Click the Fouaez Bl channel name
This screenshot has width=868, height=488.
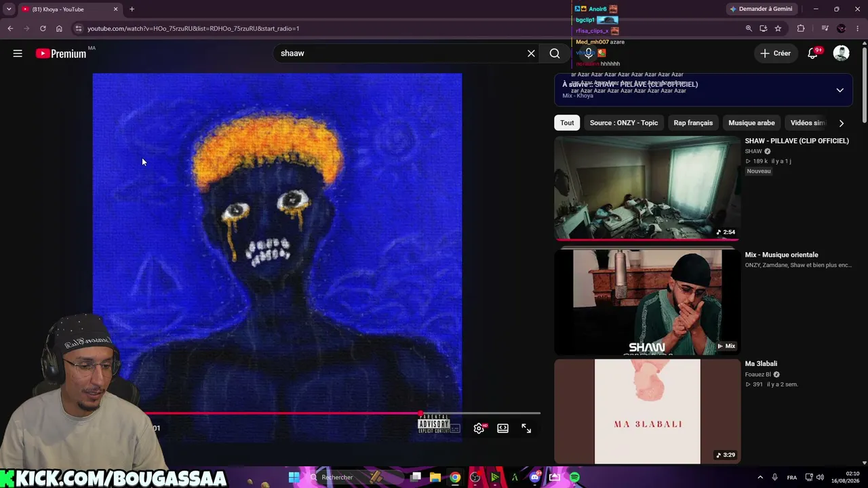coord(758,374)
